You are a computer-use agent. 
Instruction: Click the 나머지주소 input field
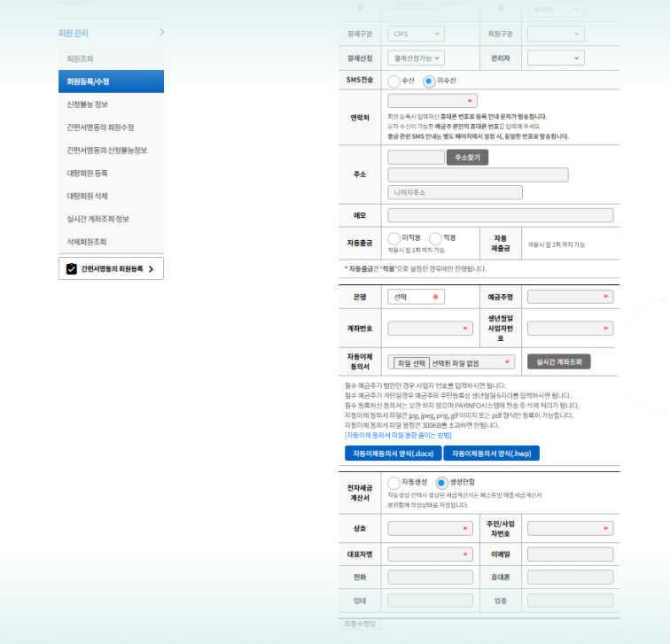[455, 192]
